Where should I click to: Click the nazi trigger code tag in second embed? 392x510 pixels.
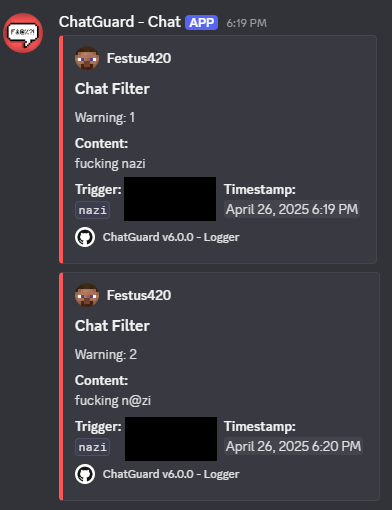(92, 447)
